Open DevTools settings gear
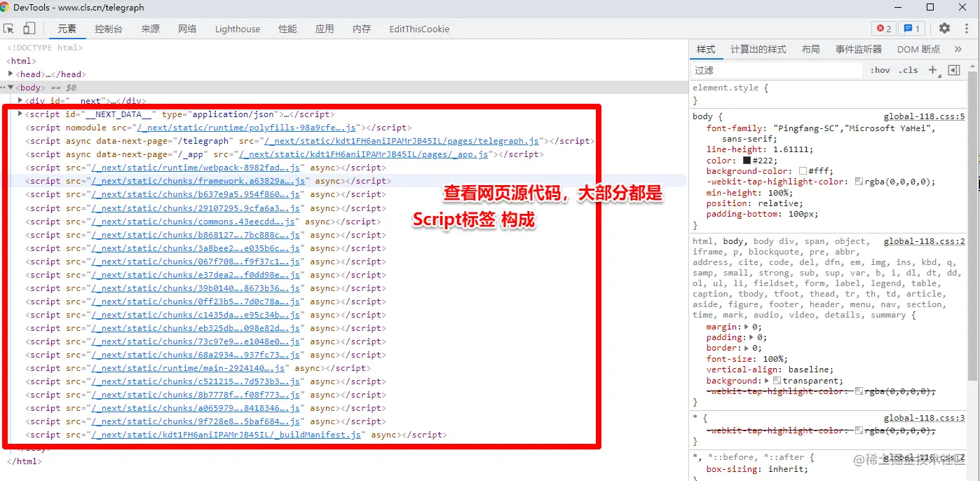The width and height of the screenshot is (980, 481). (944, 28)
